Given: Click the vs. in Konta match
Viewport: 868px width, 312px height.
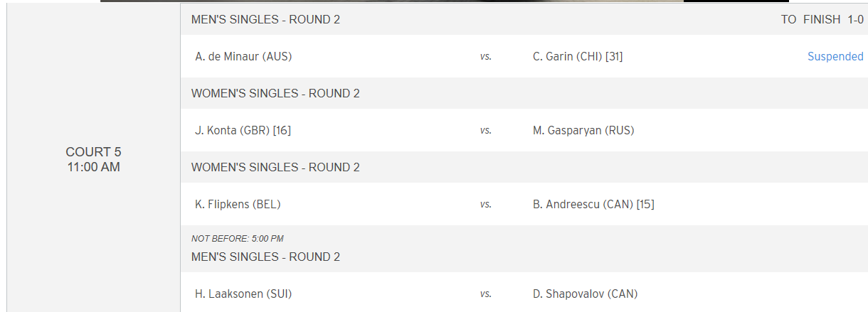Looking at the screenshot, I should point(485,131).
